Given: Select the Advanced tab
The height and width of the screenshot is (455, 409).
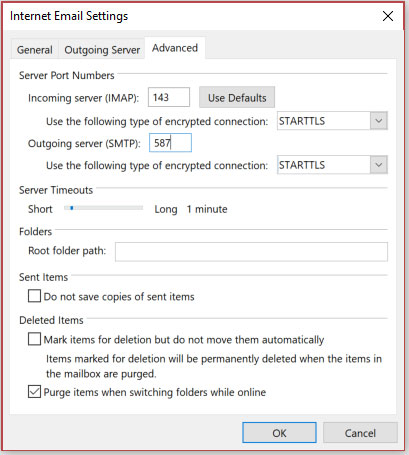Looking at the screenshot, I should 175,48.
